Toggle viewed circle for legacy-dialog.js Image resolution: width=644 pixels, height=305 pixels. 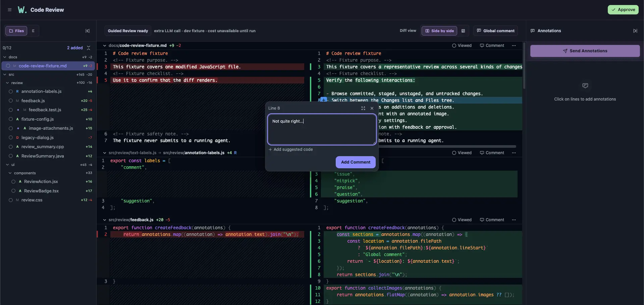[11, 138]
